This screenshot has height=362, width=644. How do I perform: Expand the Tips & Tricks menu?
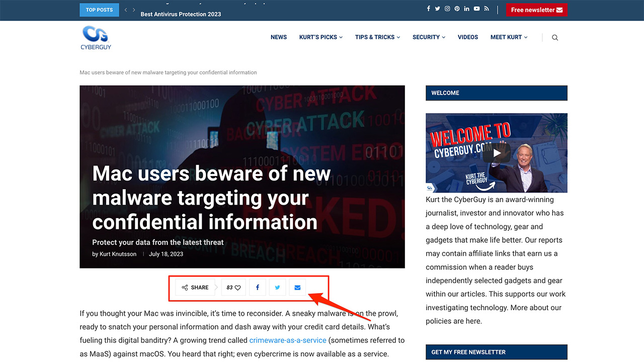click(377, 37)
